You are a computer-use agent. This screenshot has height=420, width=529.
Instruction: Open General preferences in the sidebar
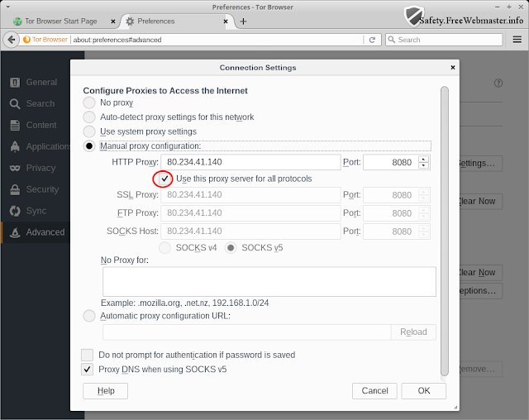34,83
